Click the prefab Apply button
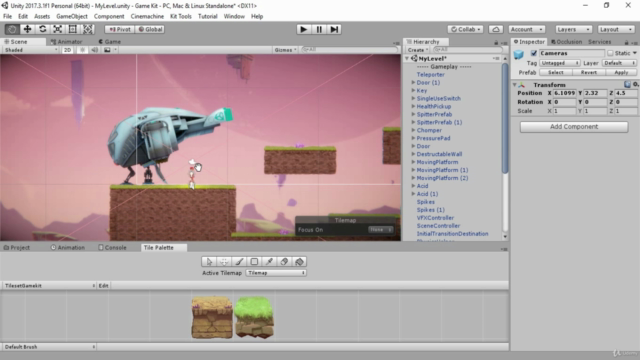 [x=621, y=72]
